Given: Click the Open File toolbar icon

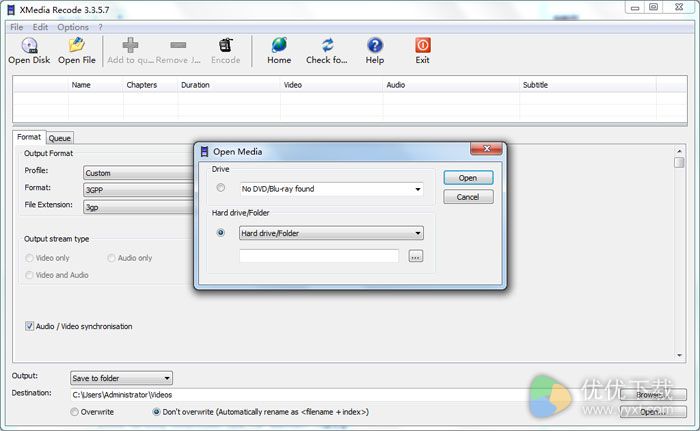Looking at the screenshot, I should click(77, 46).
